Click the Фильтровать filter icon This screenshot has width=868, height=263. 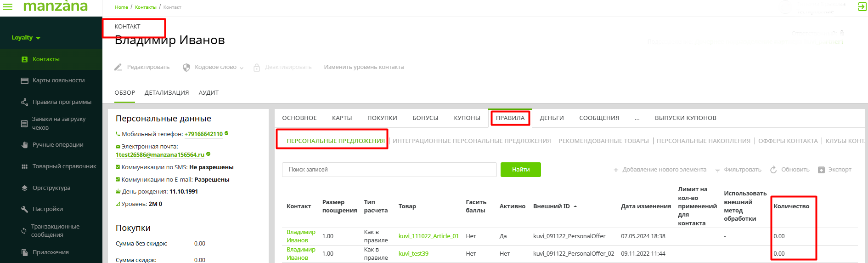(x=717, y=170)
